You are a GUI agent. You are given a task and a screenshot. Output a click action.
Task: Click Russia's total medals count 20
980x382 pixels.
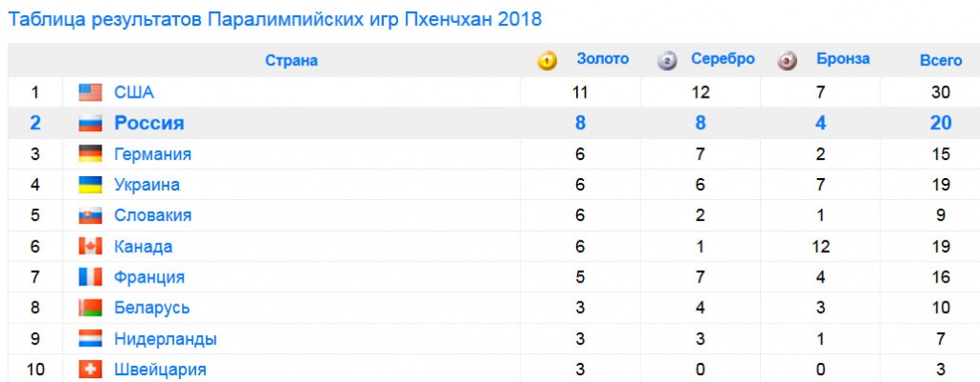(941, 124)
